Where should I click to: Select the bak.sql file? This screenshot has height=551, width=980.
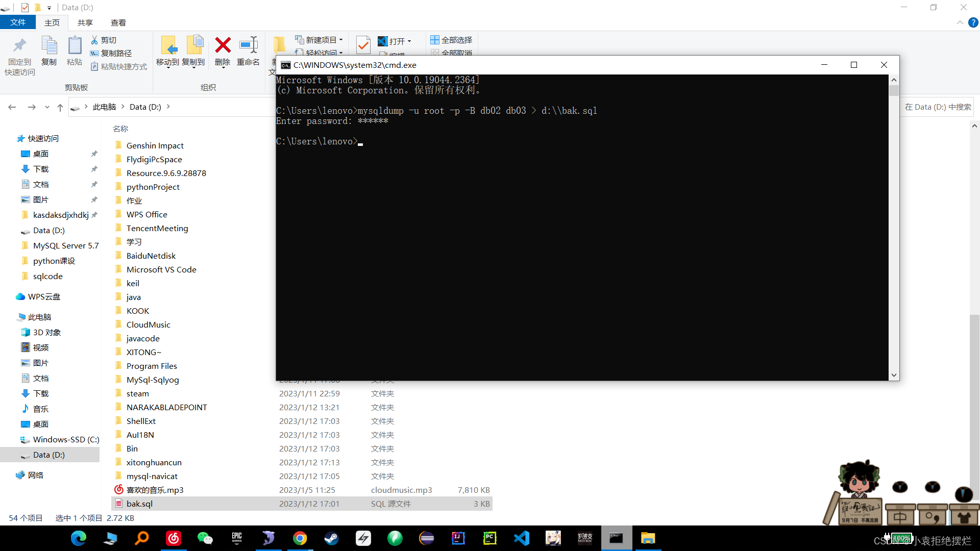(302, 504)
